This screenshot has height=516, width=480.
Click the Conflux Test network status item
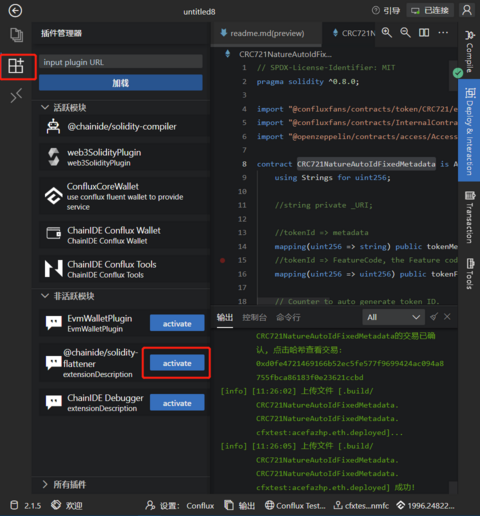pos(295,506)
